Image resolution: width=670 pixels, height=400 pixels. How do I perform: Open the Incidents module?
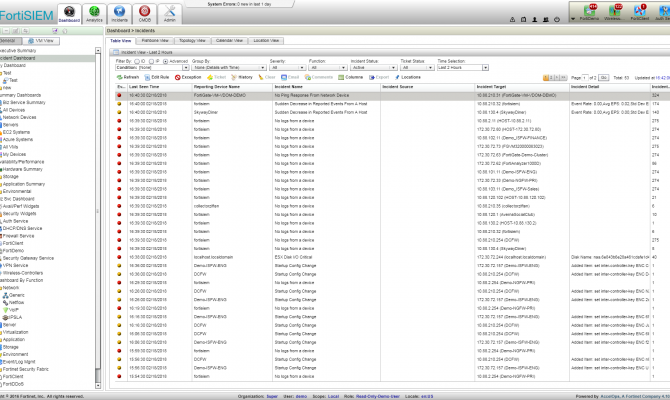pyautogui.click(x=120, y=12)
